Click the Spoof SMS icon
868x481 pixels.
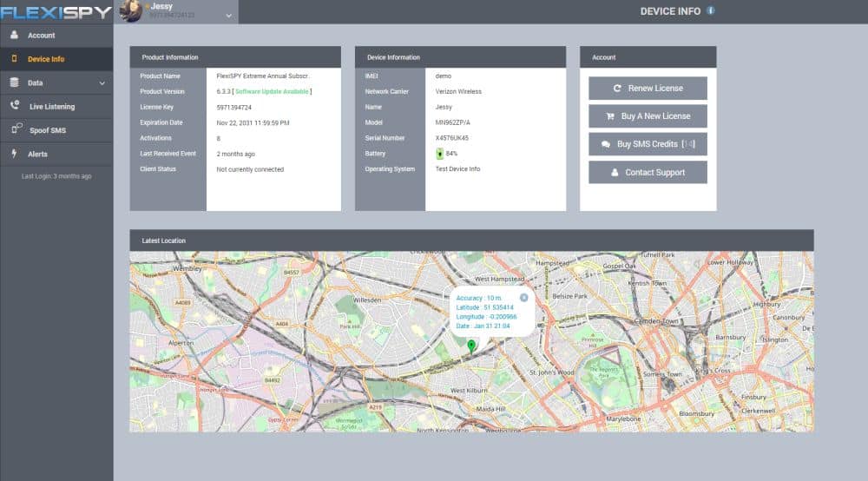click(x=16, y=128)
